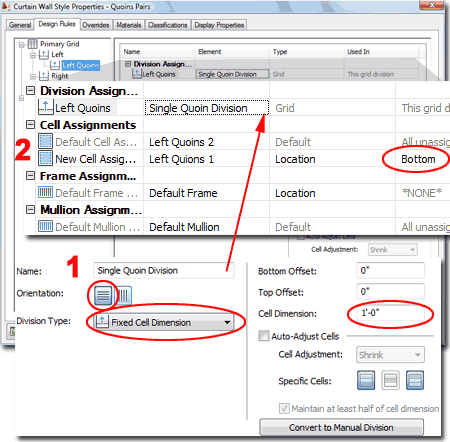Collapse the Cell Assignments group
Viewport: 450px width, 442px height.
pyautogui.click(x=31, y=125)
